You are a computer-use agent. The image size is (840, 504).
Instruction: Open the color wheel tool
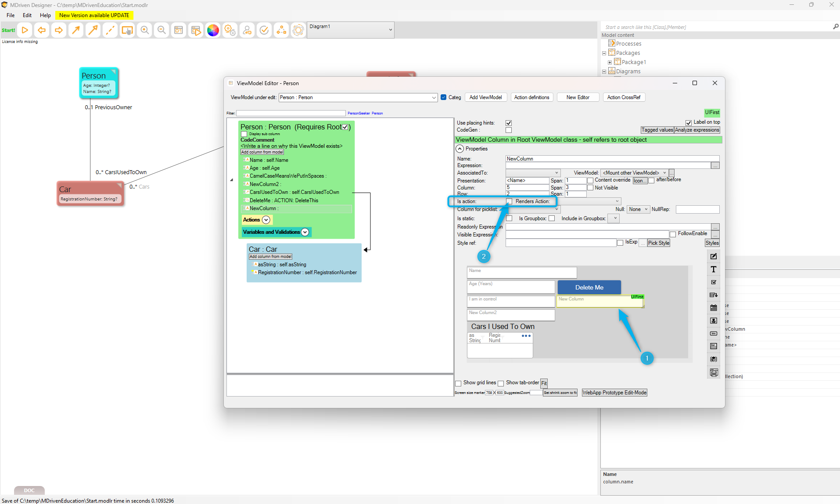pos(213,30)
